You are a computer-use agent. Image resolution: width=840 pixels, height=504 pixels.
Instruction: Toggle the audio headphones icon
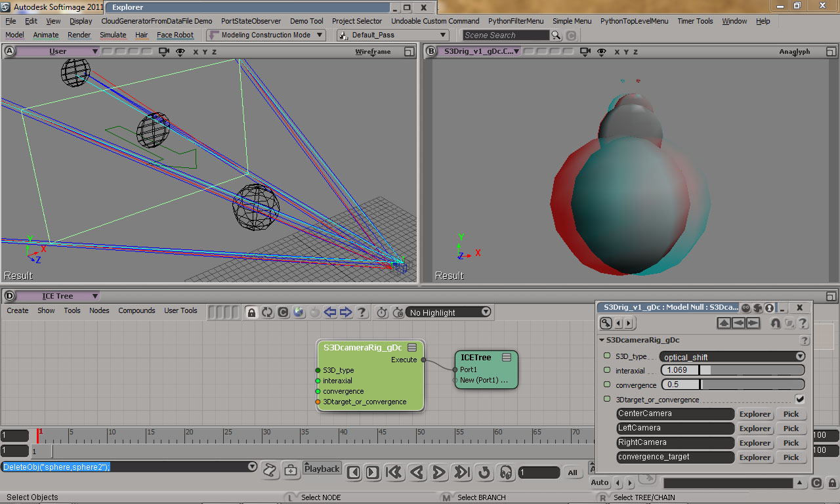505,472
